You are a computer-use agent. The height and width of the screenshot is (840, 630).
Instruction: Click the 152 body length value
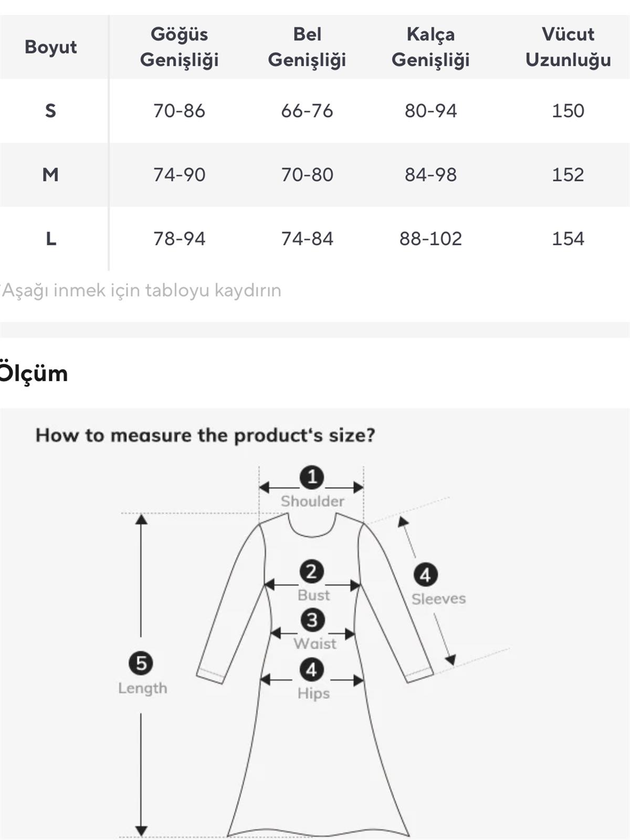point(568,175)
